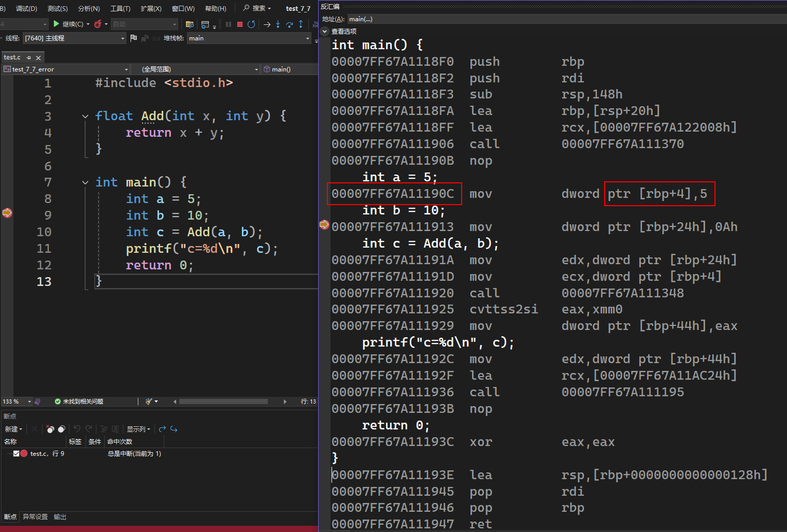
Task: Click the breakpoint arrow glyph on line 9
Action: coord(7,213)
